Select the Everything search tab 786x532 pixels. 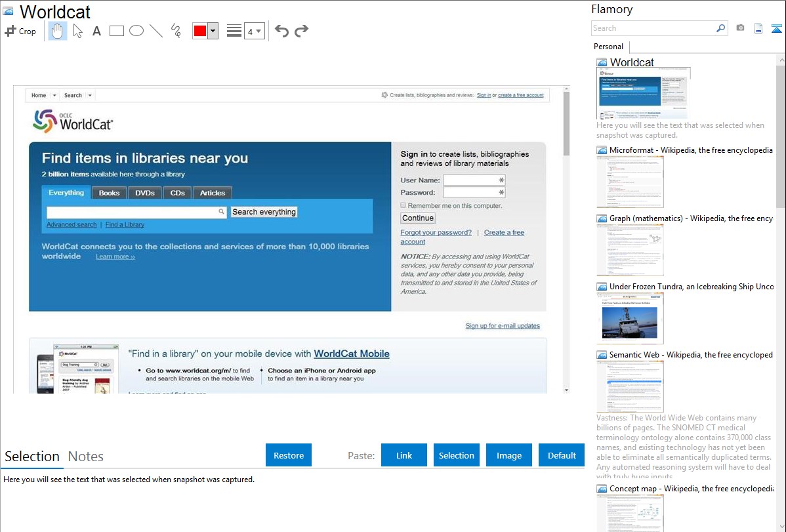point(66,193)
